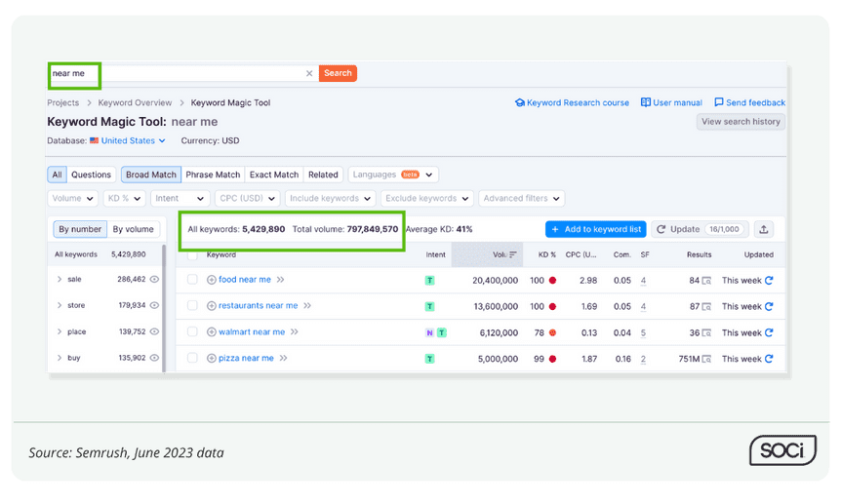Click double arrow after food near me
The image size is (841, 504).
tap(281, 280)
